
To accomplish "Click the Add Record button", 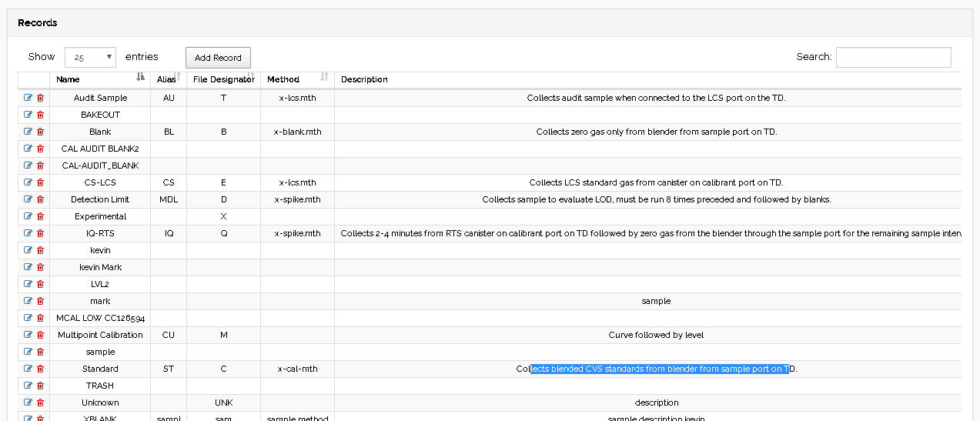I will point(218,58).
